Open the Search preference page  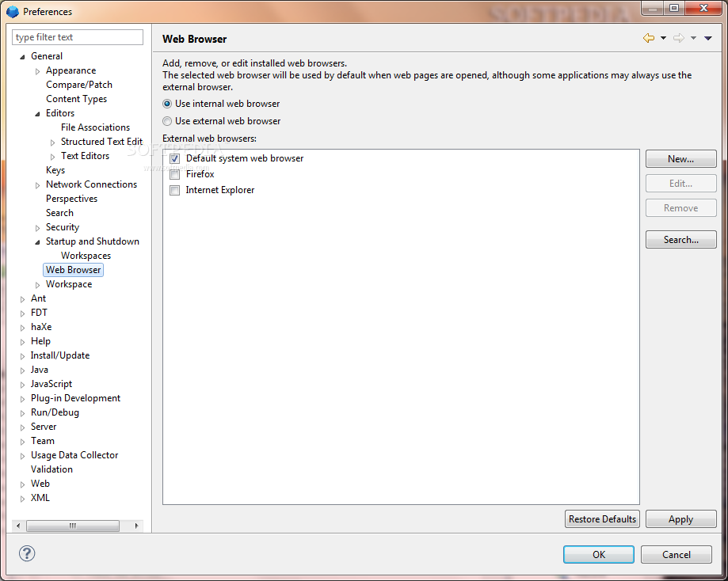(59, 213)
